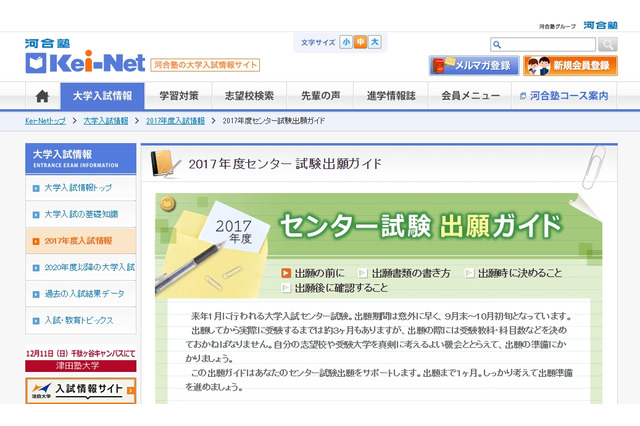Click the 出願後に確認すること section link
This screenshot has width=640, height=426.
coord(341,288)
